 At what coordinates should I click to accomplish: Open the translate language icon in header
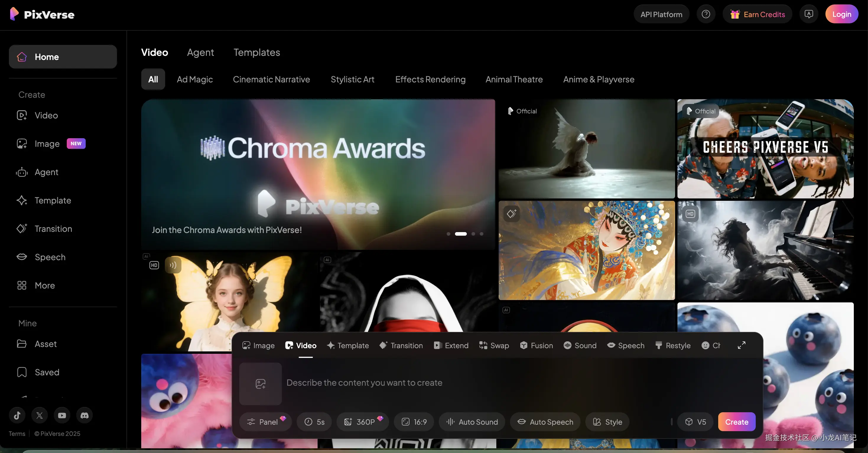pyautogui.click(x=809, y=14)
